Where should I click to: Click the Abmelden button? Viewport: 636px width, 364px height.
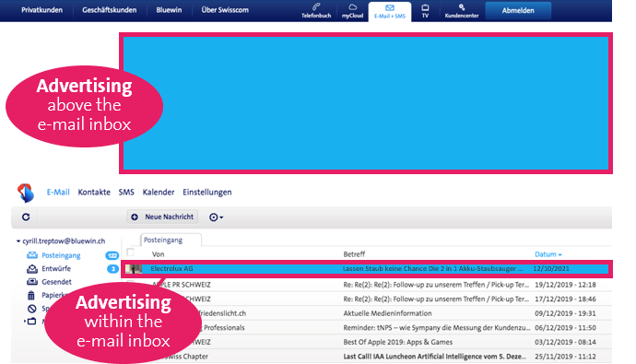(518, 10)
